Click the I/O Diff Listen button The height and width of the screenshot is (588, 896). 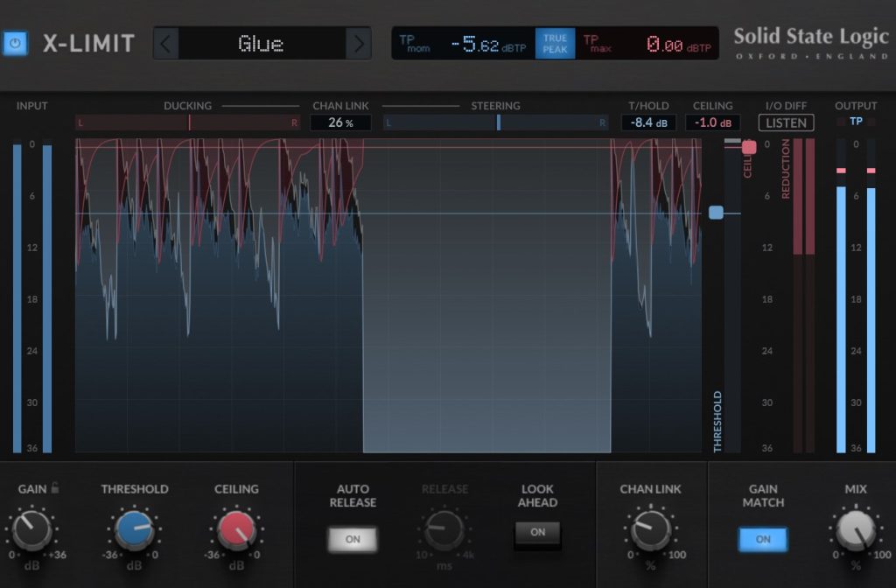(x=786, y=122)
